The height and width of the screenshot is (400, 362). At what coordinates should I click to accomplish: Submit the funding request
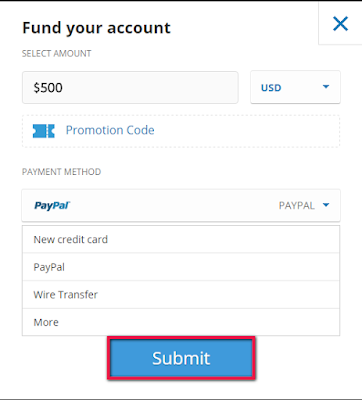pos(181,358)
